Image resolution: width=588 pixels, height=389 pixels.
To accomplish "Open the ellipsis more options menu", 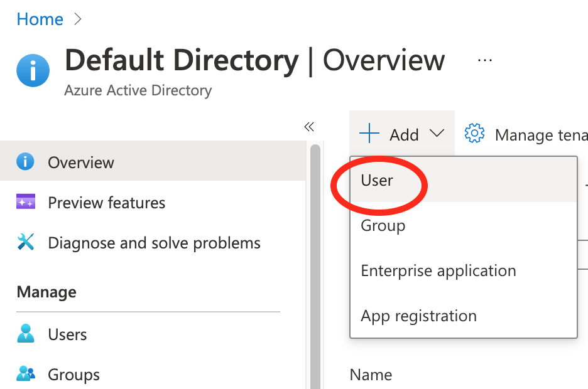I will click(x=484, y=60).
